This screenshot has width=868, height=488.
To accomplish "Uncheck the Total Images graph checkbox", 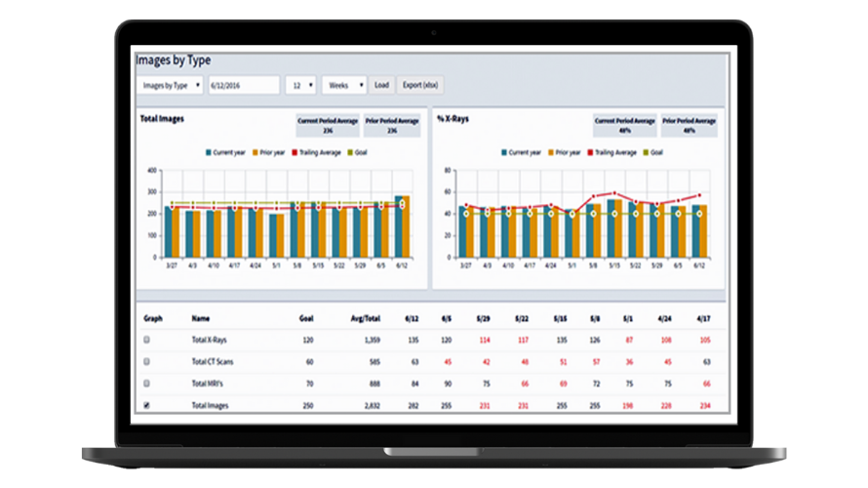I will 147,405.
